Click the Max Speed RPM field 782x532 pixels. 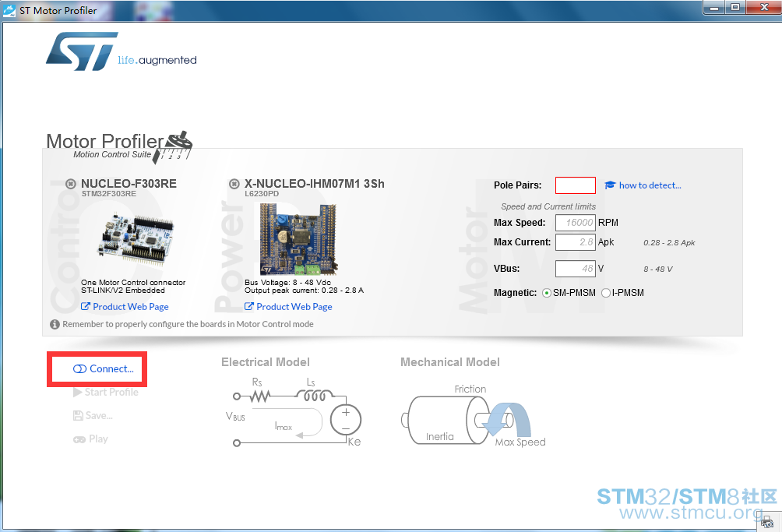coord(575,222)
